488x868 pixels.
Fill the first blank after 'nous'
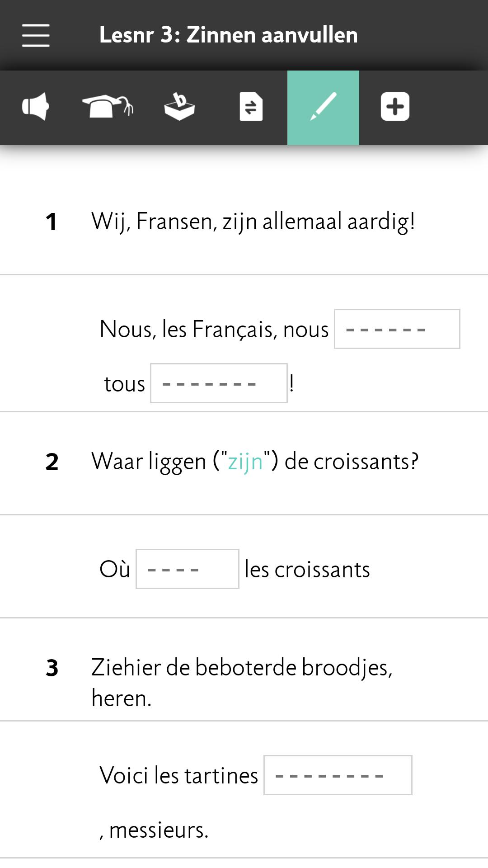397,329
